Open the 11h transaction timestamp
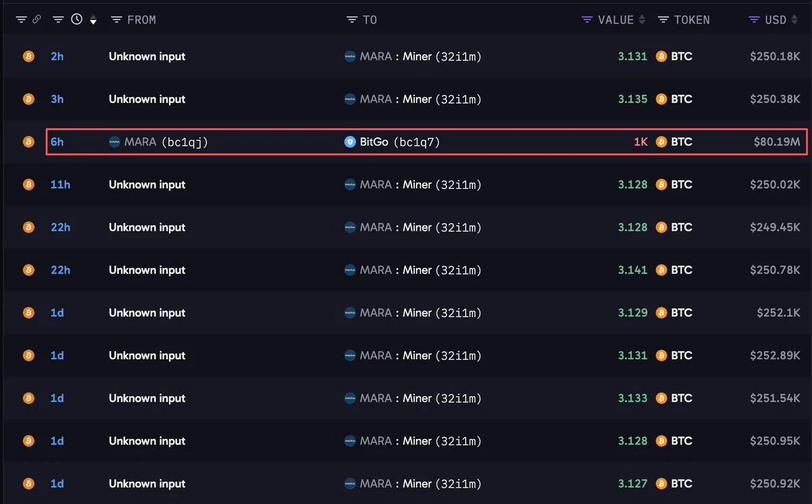812x504 pixels. pyautogui.click(x=60, y=185)
